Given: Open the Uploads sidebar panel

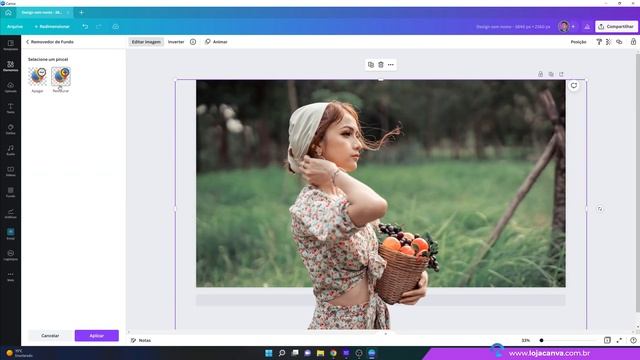Looking at the screenshot, I should point(11,87).
